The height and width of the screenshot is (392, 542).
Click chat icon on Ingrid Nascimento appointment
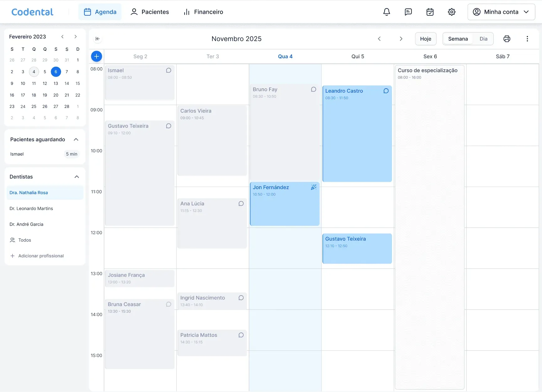click(241, 298)
